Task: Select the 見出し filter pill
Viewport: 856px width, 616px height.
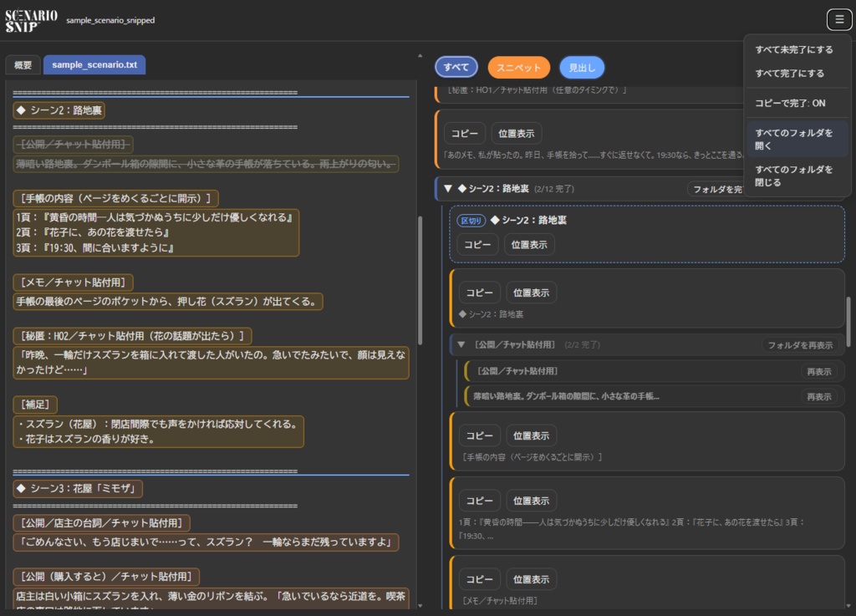Action: (x=582, y=68)
